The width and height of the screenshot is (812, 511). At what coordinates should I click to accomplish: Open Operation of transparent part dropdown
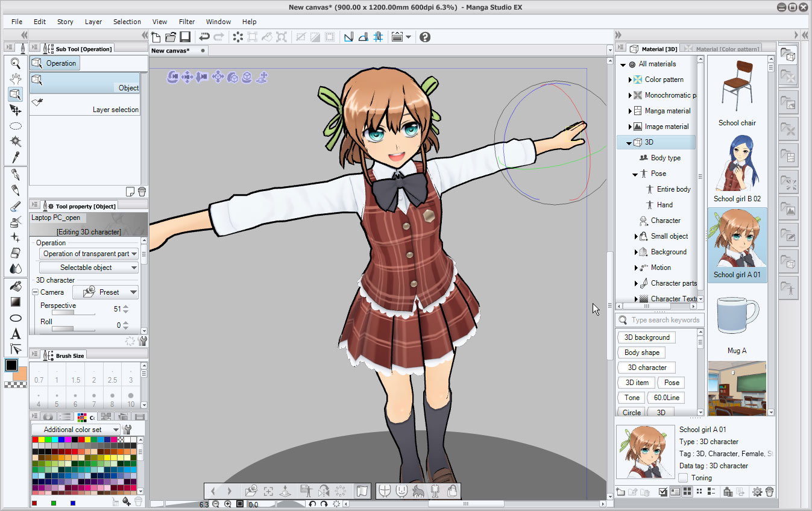(x=89, y=254)
